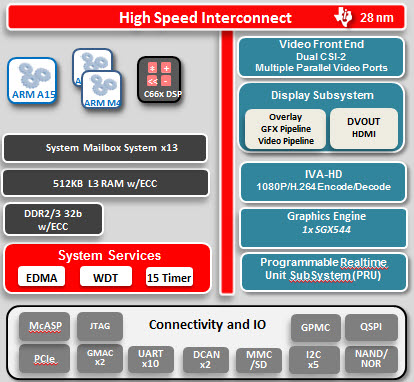Select the JTAG peripheral block
Screen dimensions: 414x382
coord(100,326)
